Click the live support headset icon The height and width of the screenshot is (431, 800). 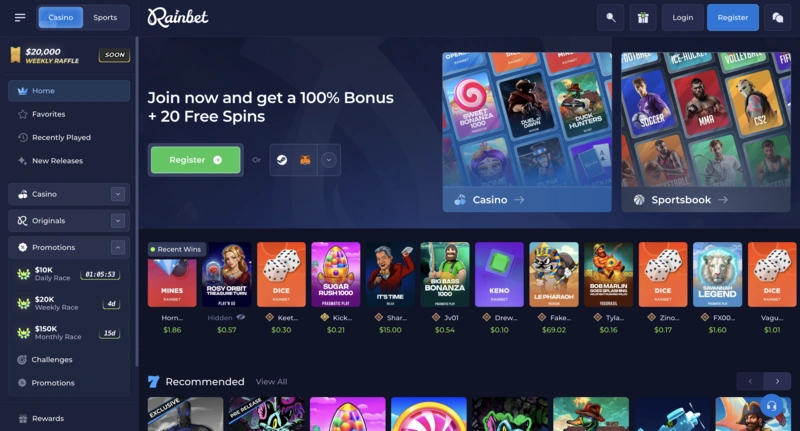coord(771,406)
